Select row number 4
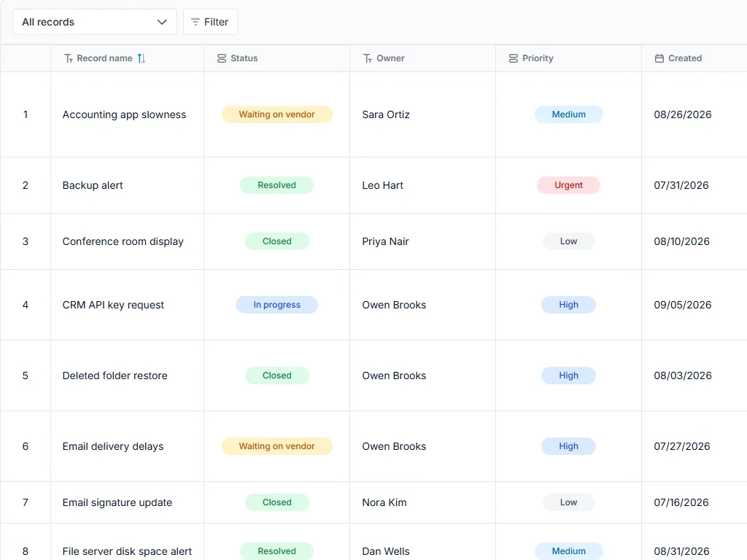 coord(26,305)
